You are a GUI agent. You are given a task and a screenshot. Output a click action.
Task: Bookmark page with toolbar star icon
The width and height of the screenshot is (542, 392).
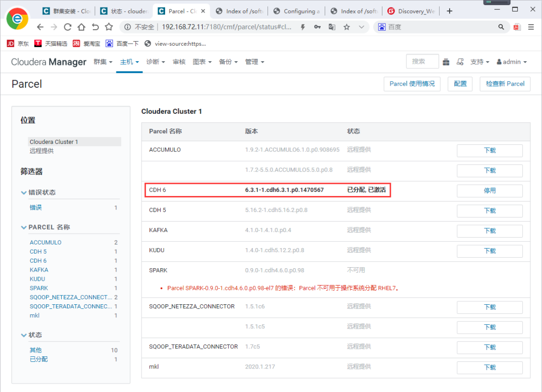coord(109,27)
